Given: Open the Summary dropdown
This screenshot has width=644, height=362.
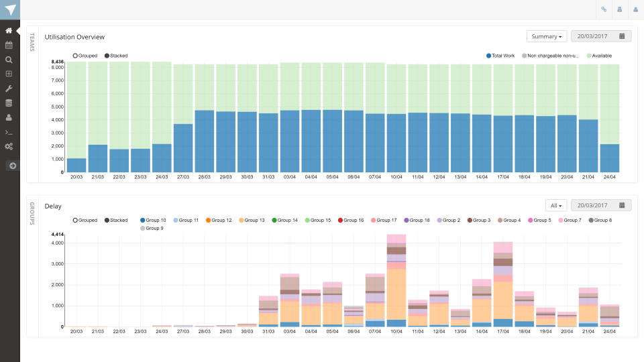Looking at the screenshot, I should (x=547, y=36).
